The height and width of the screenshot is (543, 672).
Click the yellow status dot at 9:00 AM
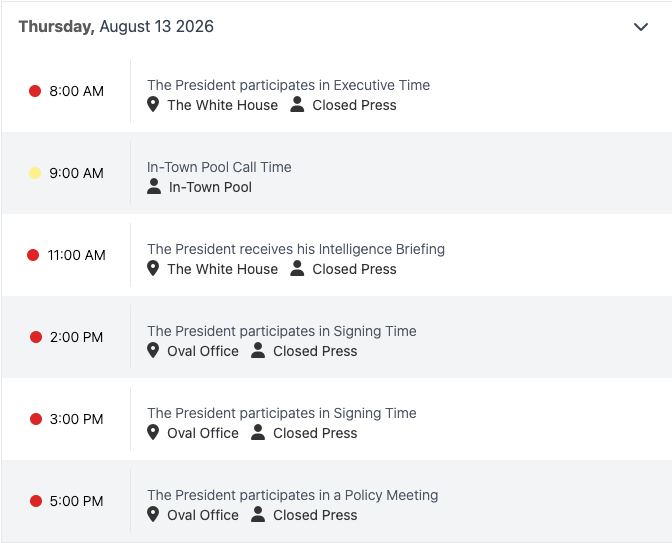(35, 173)
